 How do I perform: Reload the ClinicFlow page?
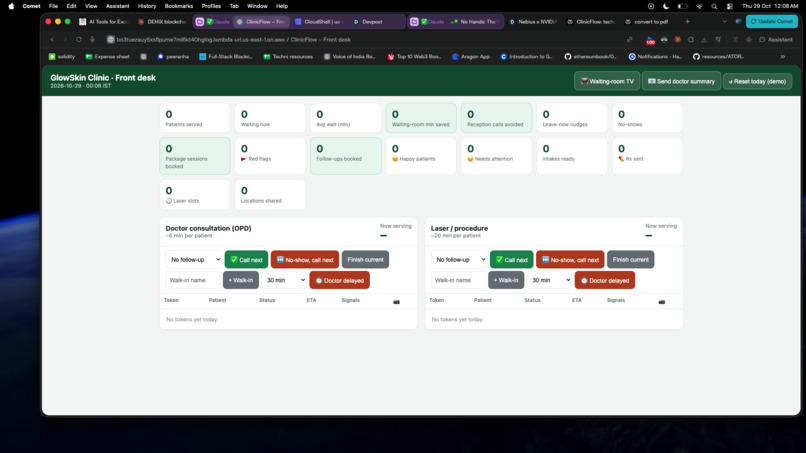tap(79, 40)
